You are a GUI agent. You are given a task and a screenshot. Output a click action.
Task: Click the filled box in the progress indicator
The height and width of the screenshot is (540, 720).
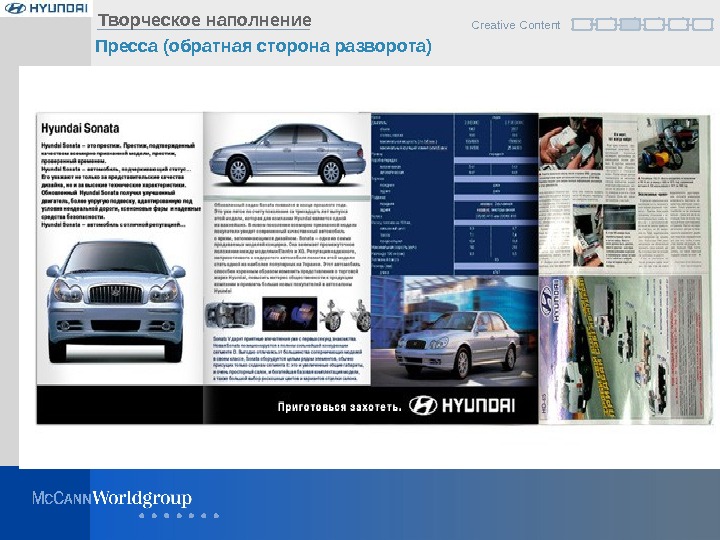(x=630, y=24)
